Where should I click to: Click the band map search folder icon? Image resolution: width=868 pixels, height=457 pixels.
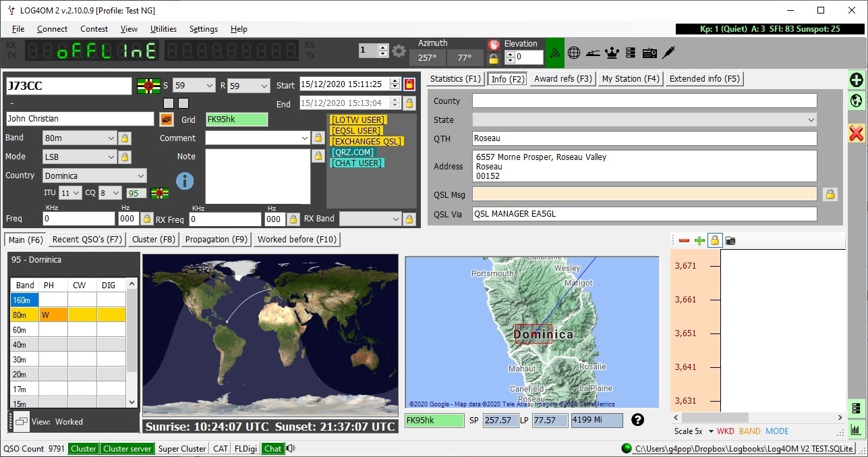pyautogui.click(x=730, y=240)
